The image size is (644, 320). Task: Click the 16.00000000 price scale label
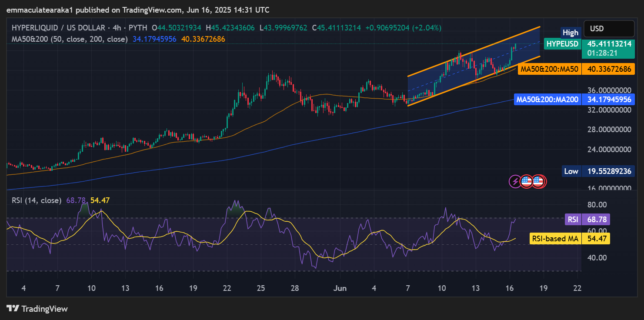(x=609, y=188)
